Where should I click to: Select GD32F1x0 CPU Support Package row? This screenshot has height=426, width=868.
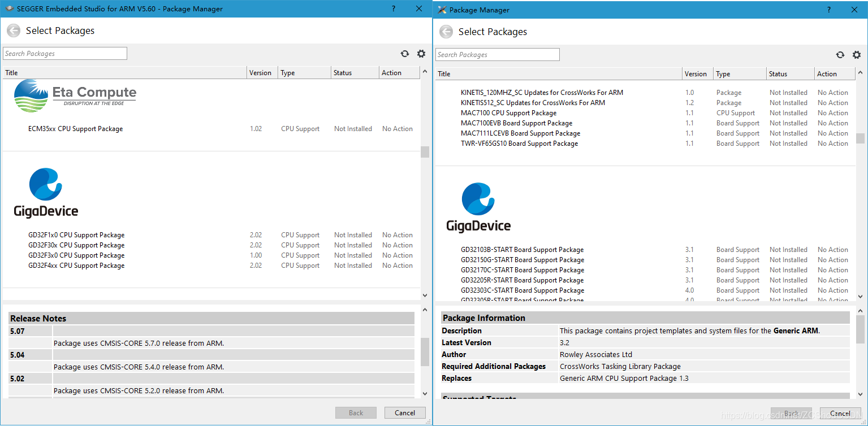point(211,235)
